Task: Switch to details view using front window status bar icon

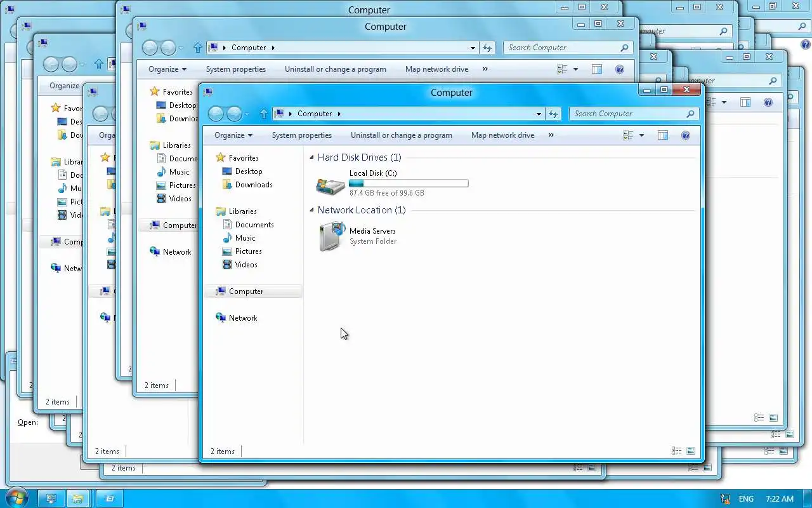Action: pyautogui.click(x=677, y=451)
